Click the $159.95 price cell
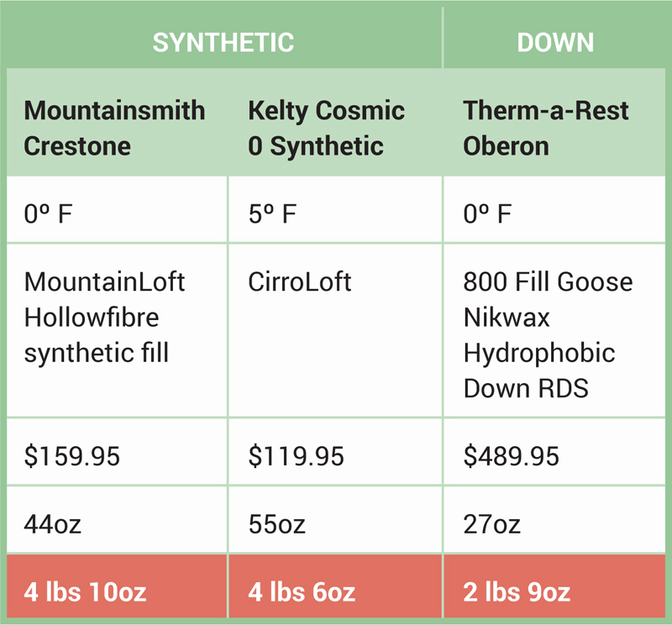 [117, 451]
